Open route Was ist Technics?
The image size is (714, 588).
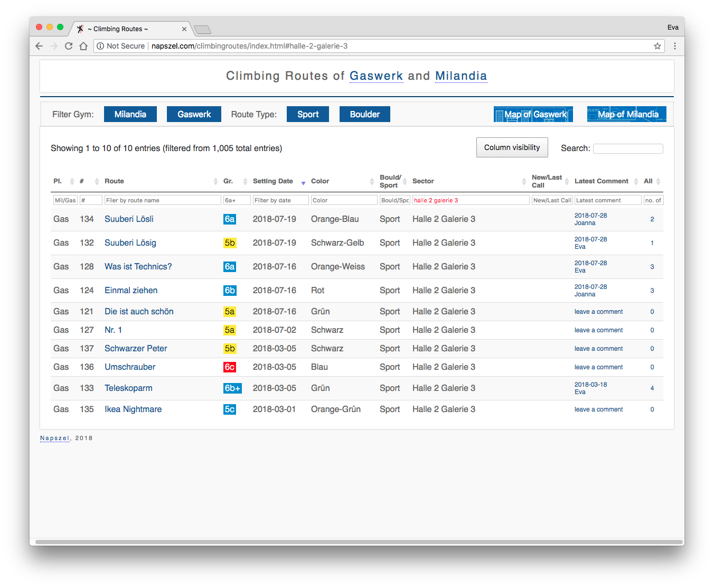pos(138,266)
